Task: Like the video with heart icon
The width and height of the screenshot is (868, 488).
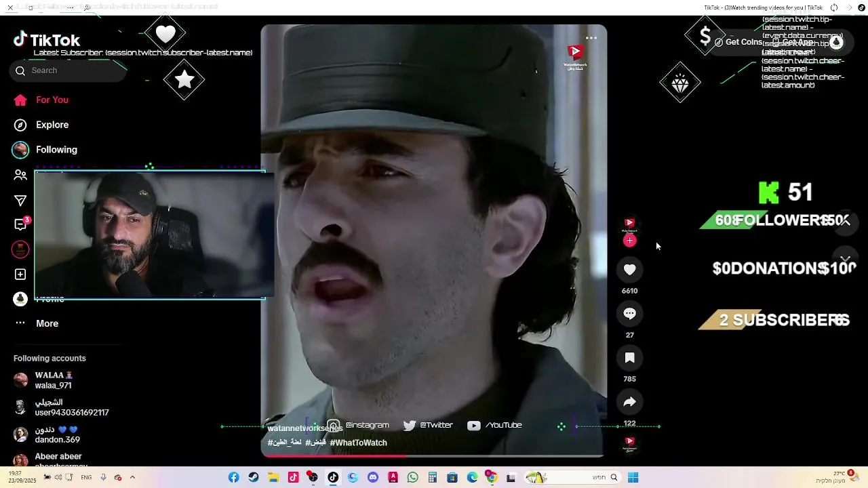Action: coord(630,270)
